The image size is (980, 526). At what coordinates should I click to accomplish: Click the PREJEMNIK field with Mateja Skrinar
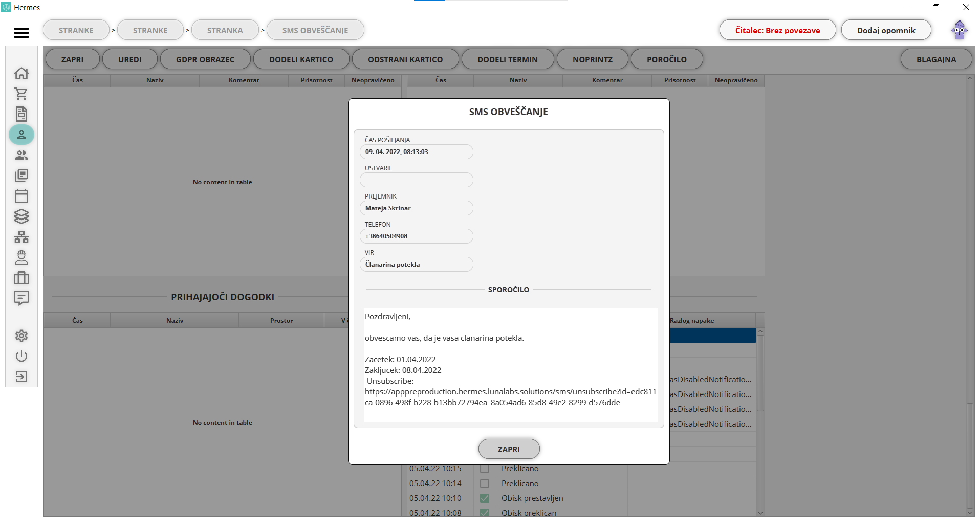tap(417, 208)
